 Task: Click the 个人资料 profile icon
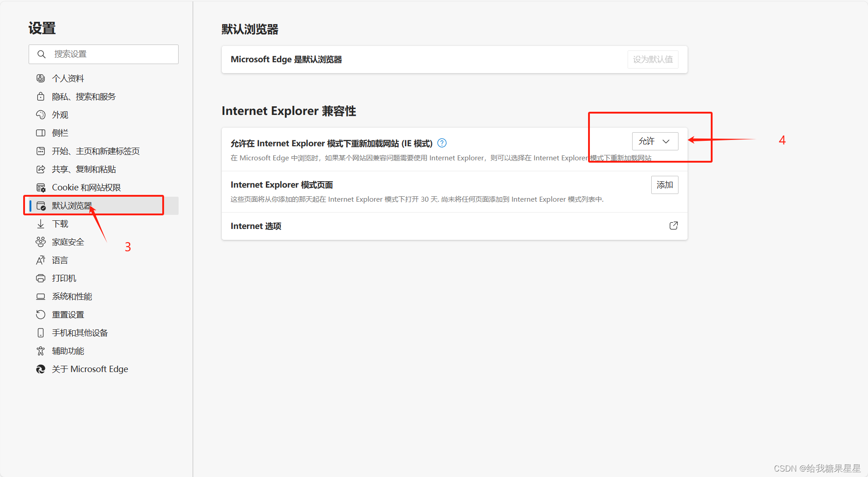(x=40, y=78)
